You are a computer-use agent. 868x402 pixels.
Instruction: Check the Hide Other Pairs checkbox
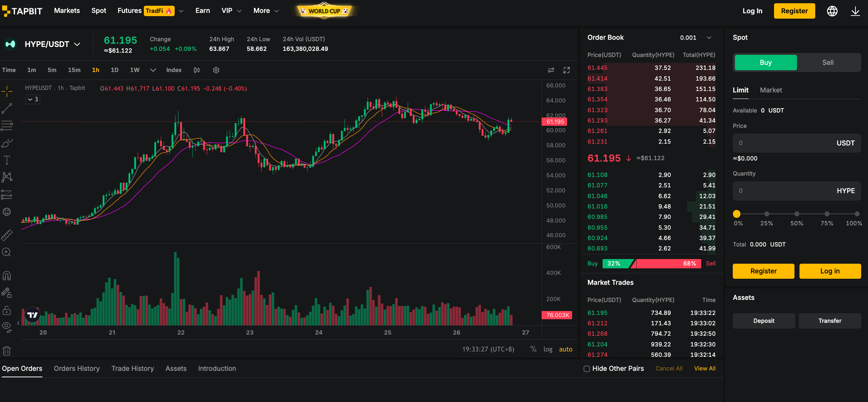click(587, 369)
